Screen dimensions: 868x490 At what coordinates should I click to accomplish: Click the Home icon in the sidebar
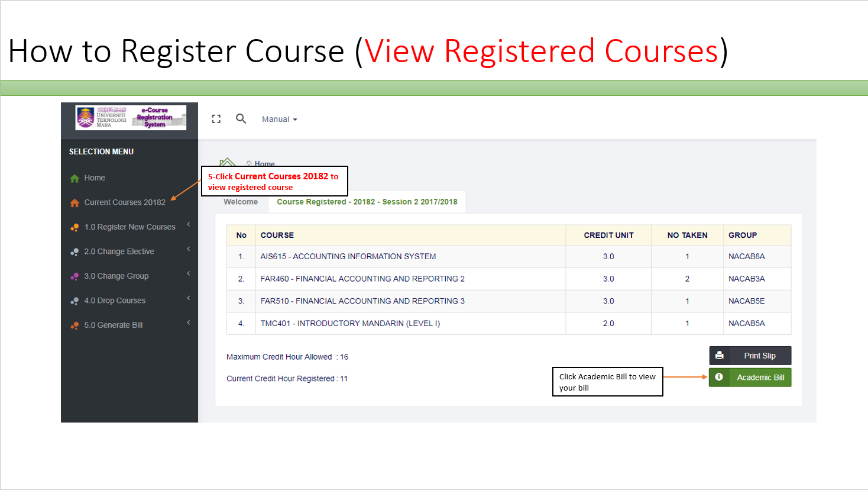(x=75, y=178)
